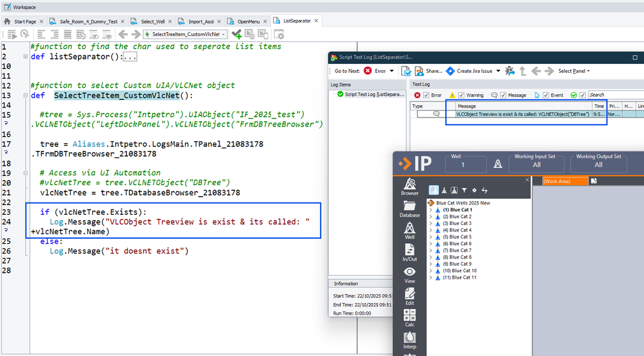This screenshot has width=644, height=356.
Task: Open the Database panel in IP sidebar
Action: pos(409,208)
